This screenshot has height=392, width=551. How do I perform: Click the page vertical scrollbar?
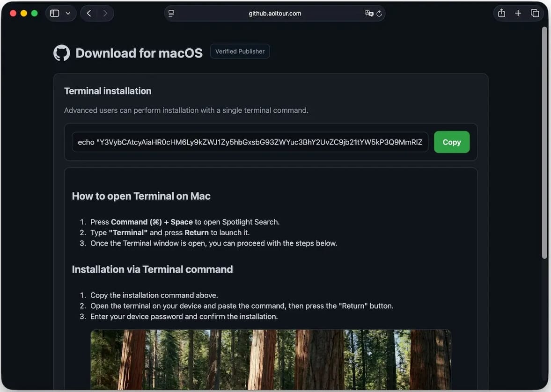click(x=544, y=142)
